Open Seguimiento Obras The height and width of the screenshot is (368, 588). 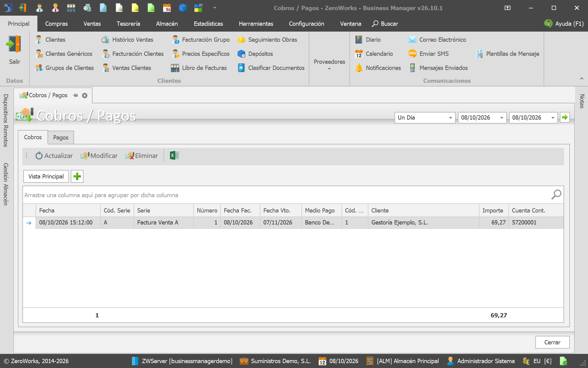click(267, 40)
